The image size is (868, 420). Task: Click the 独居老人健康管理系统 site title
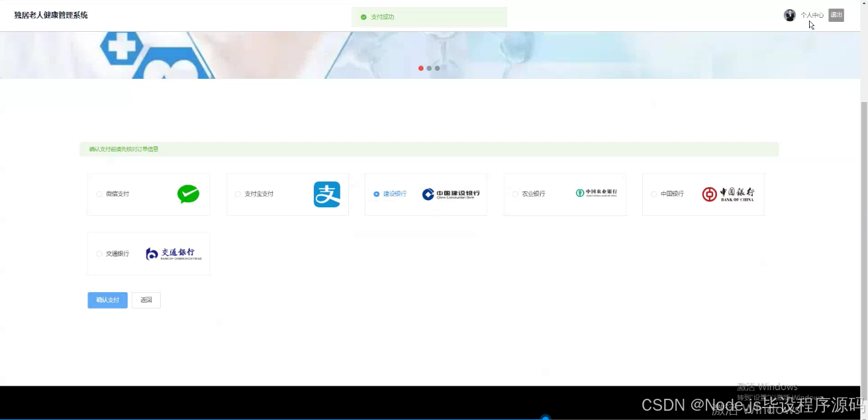[x=51, y=15]
